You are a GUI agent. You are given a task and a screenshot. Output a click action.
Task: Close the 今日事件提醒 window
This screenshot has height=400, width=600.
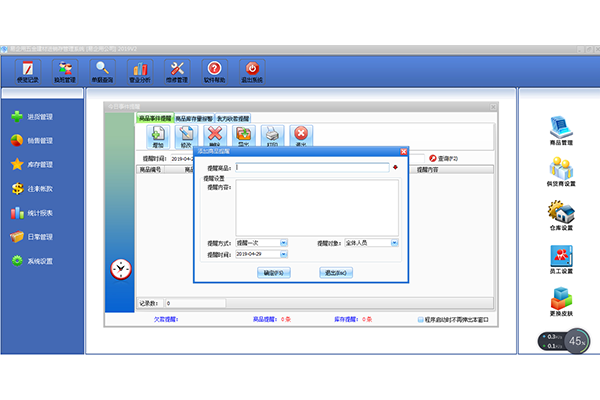(493, 107)
